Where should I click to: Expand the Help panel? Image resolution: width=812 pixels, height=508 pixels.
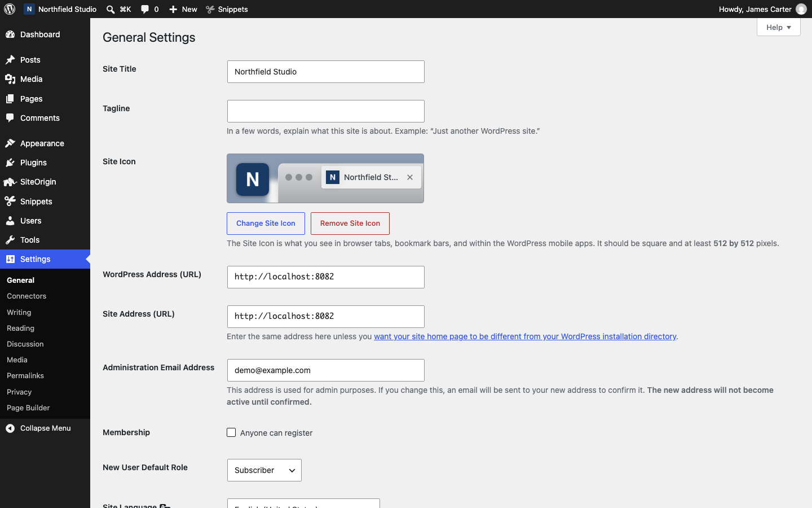779,27
